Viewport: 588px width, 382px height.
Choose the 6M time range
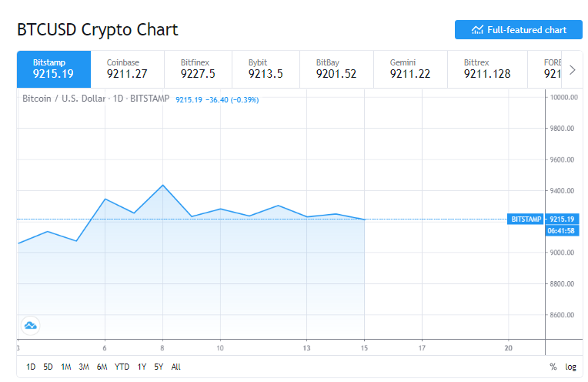tap(102, 367)
